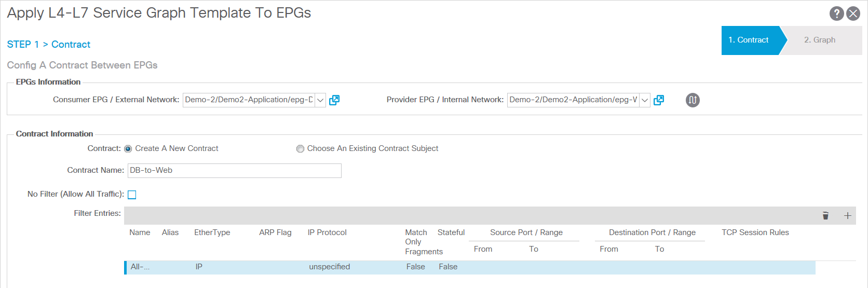868x288 pixels.
Task: Go to the 2. Graph step tab
Action: [x=819, y=40]
